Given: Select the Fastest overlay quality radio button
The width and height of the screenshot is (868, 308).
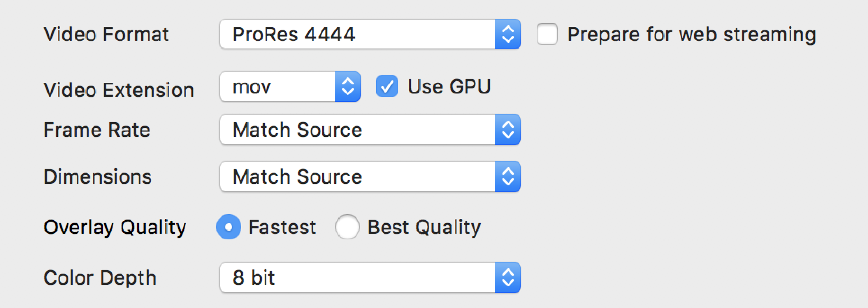Looking at the screenshot, I should point(229,227).
